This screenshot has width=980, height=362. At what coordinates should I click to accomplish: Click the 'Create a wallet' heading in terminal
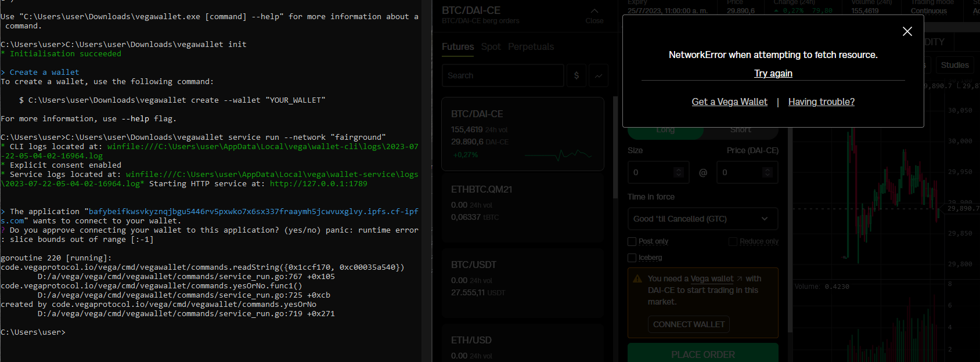click(x=45, y=73)
